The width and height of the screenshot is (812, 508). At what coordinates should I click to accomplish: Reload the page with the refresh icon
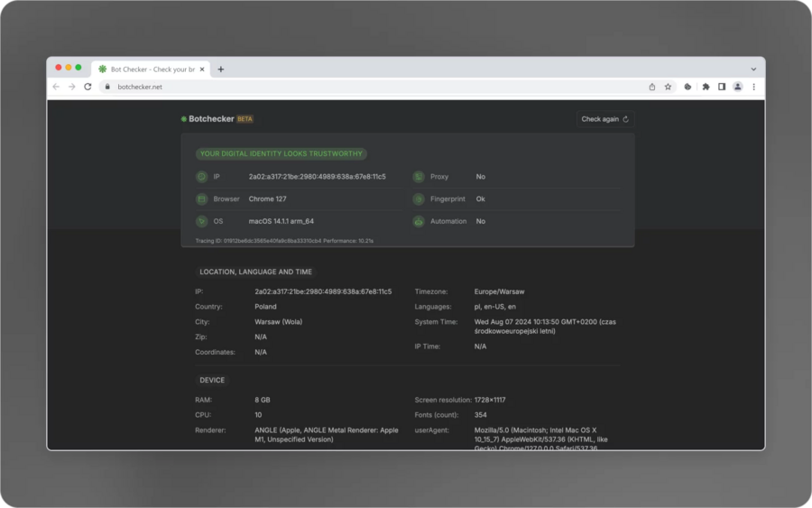(x=88, y=87)
